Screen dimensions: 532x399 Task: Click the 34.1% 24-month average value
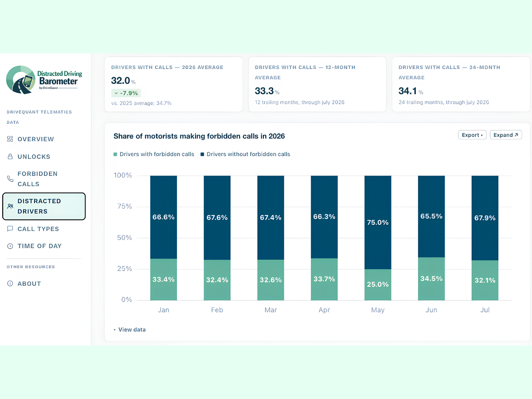click(411, 91)
